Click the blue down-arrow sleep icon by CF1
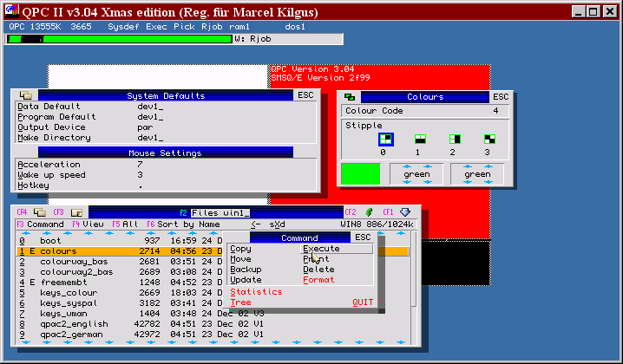 [x=405, y=212]
